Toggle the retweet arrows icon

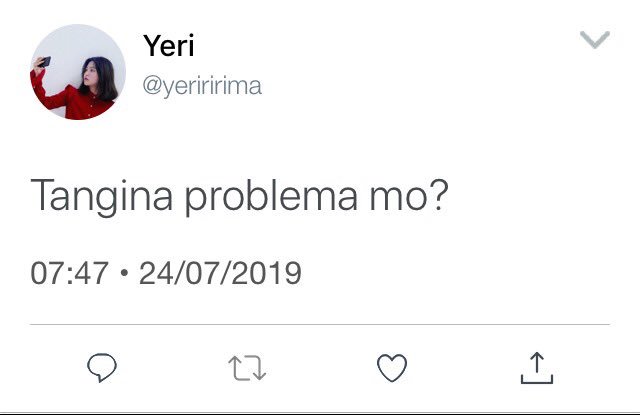247,368
